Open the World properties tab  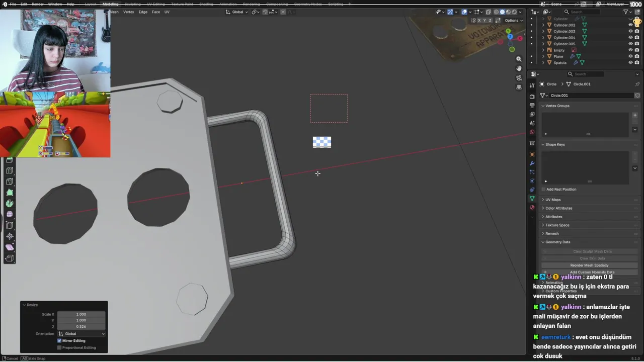(x=532, y=132)
